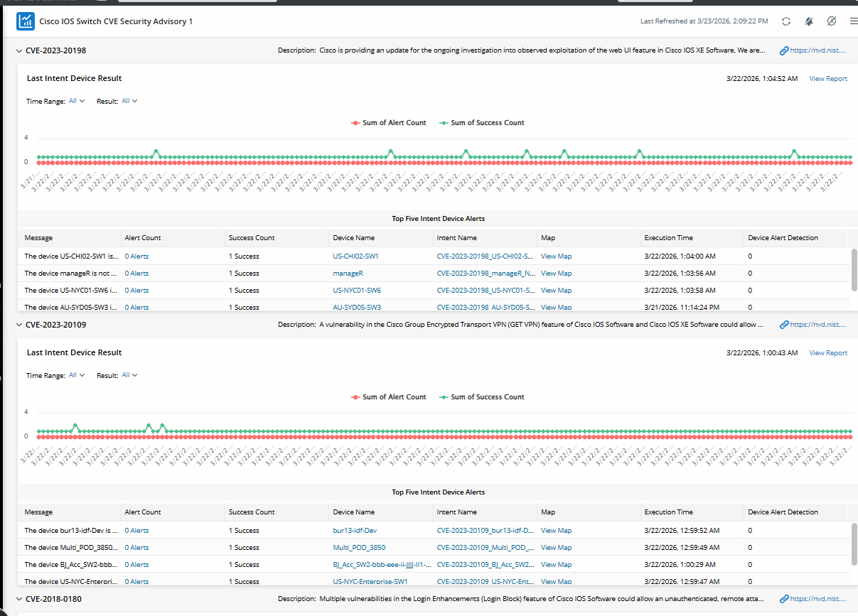The height and width of the screenshot is (616, 858).
Task: Click the link icon beside CVE-2018-0180 URL
Action: click(x=784, y=599)
